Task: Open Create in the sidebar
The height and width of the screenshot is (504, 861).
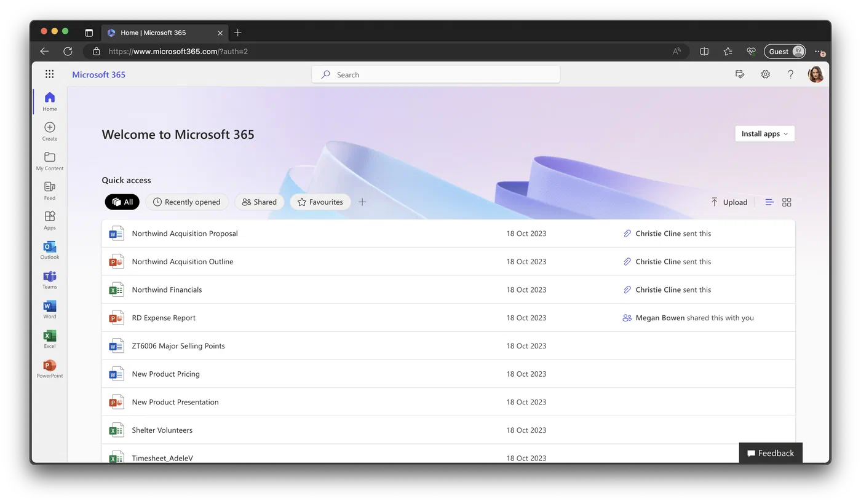Action: [50, 131]
